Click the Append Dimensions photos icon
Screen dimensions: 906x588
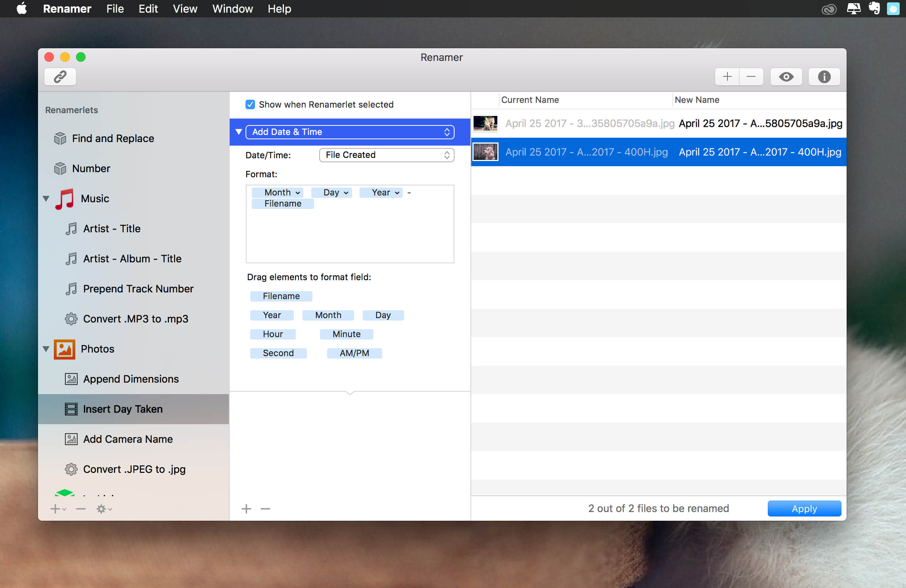coord(70,379)
